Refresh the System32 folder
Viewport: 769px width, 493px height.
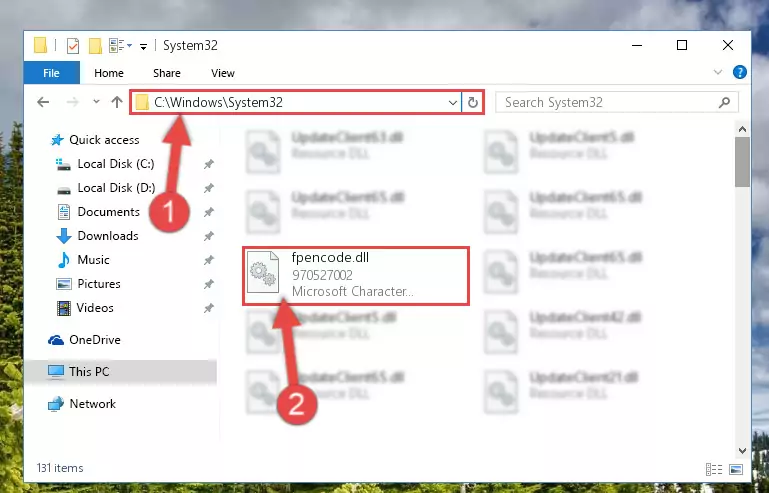pyautogui.click(x=473, y=103)
